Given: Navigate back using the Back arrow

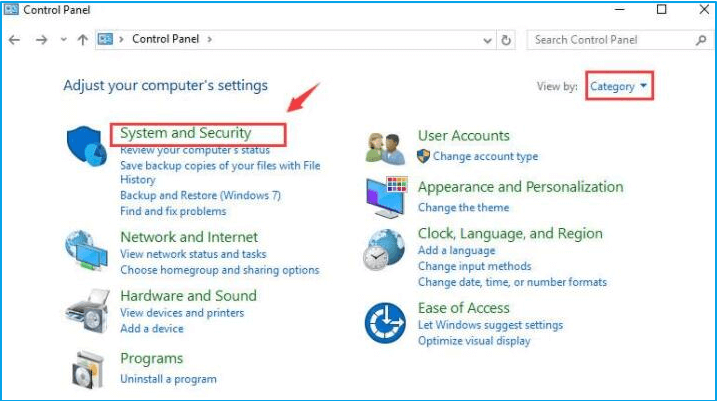Looking at the screenshot, I should coord(15,40).
